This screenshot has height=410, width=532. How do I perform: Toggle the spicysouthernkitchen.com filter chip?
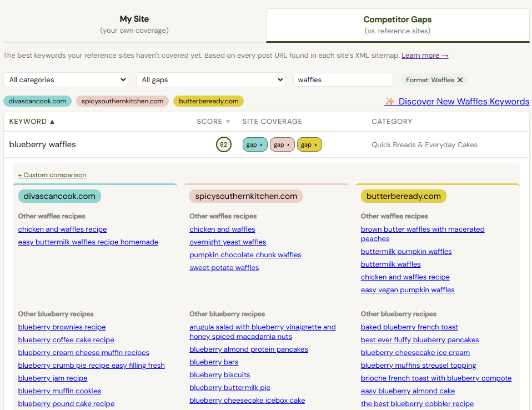(123, 101)
